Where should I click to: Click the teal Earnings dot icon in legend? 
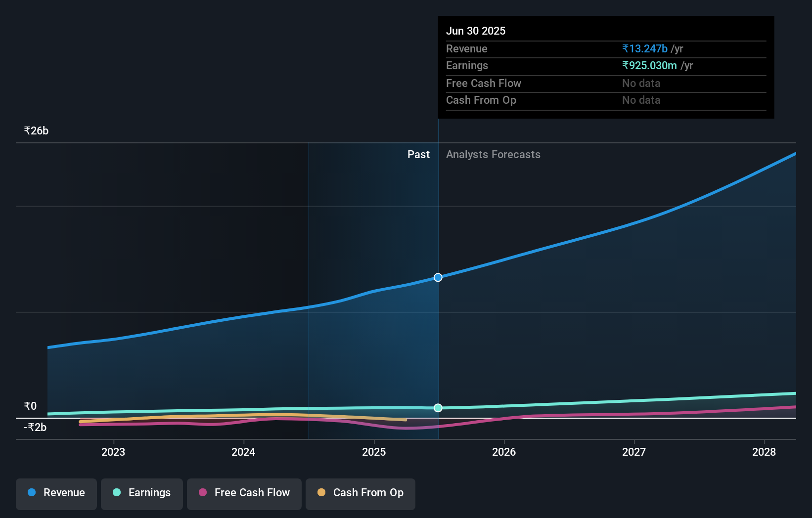pyautogui.click(x=116, y=492)
